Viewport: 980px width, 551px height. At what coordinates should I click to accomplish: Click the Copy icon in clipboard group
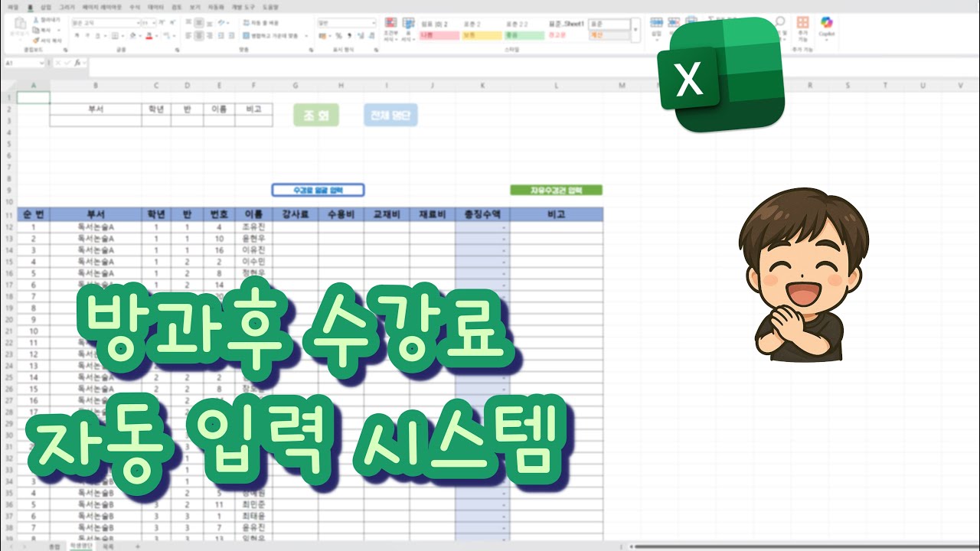(x=36, y=30)
